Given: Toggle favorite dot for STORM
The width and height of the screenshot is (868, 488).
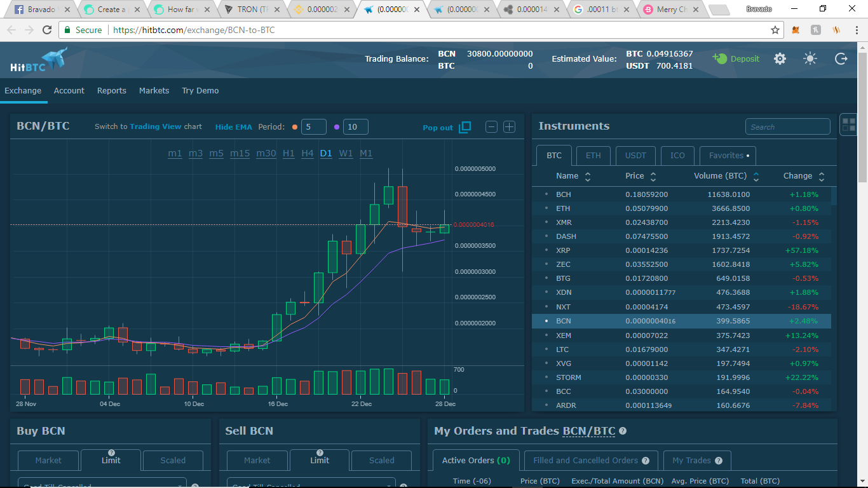Looking at the screenshot, I should 546,377.
